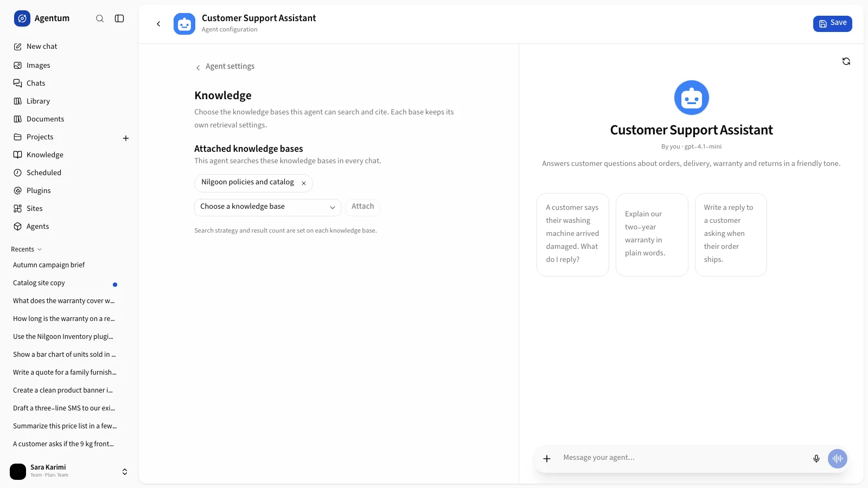Viewport: 868px width, 488px height.
Task: Save the agent configuration
Action: 832,23
